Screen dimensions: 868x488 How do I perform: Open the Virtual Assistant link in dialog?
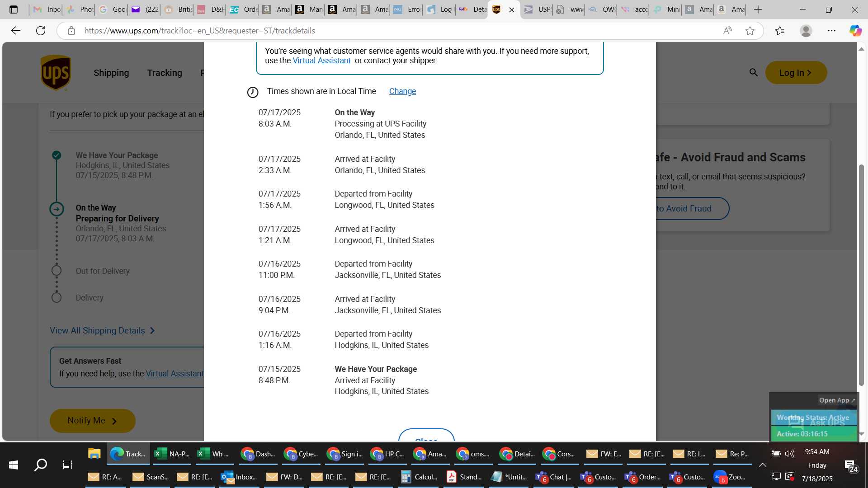click(x=321, y=61)
